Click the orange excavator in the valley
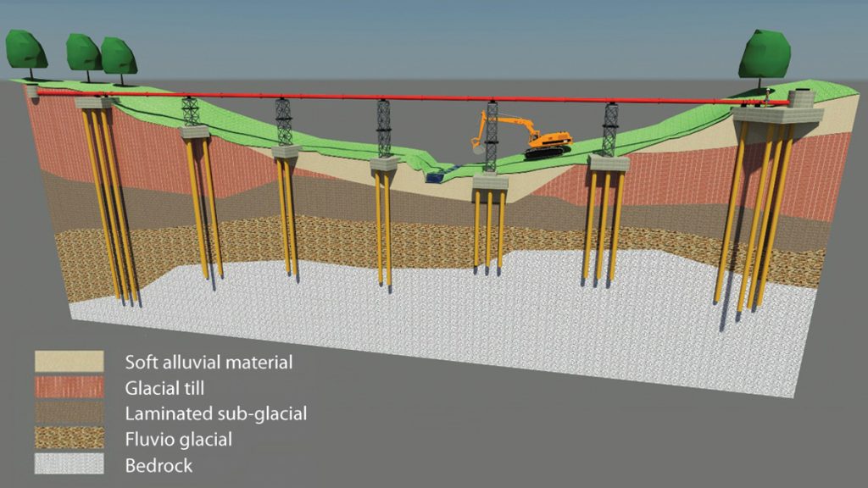The width and height of the screenshot is (868, 488). coord(542,140)
